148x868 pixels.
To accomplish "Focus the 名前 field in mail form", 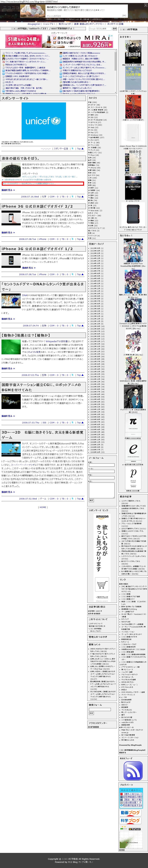I will 102,465.
